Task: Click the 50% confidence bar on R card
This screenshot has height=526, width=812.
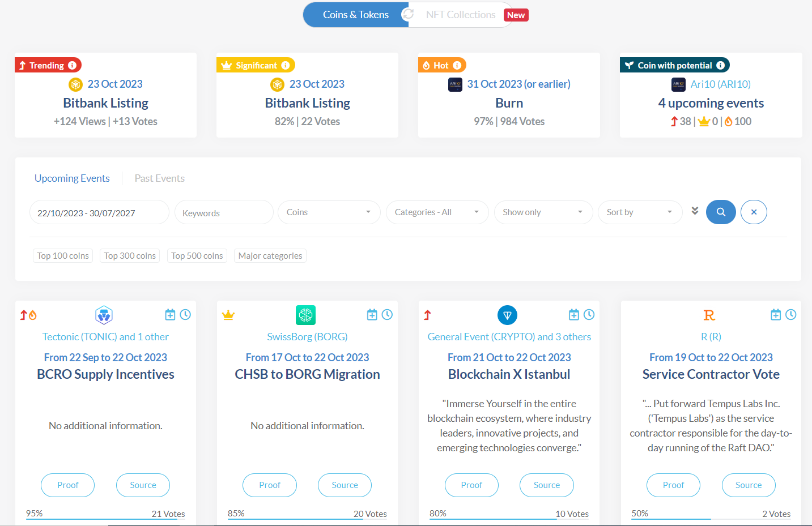Action: click(711, 519)
